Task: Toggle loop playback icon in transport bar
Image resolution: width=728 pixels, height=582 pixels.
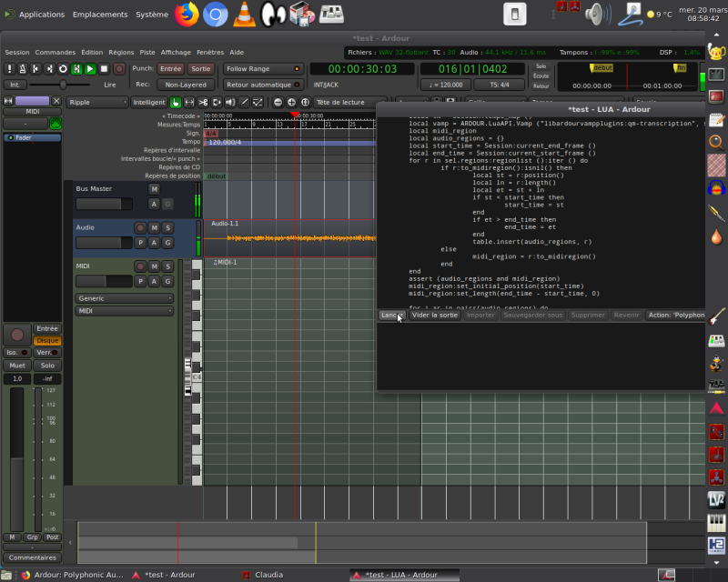Action: (x=63, y=69)
